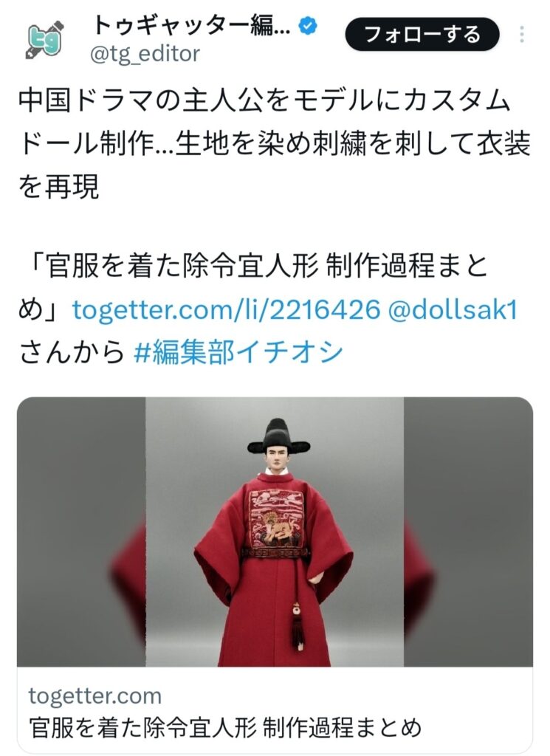Click the togetter.com domain in card footer
The height and width of the screenshot is (756, 550).
[x=95, y=695]
